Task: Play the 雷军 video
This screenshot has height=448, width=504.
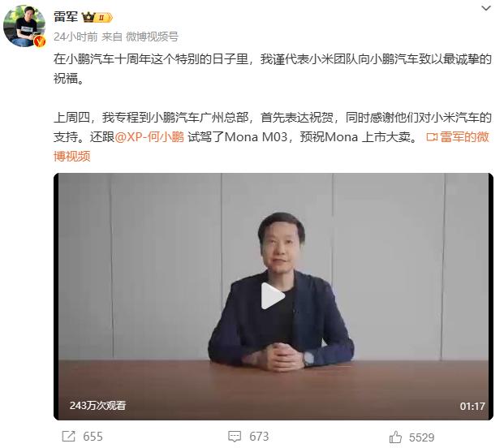Action: (273, 295)
